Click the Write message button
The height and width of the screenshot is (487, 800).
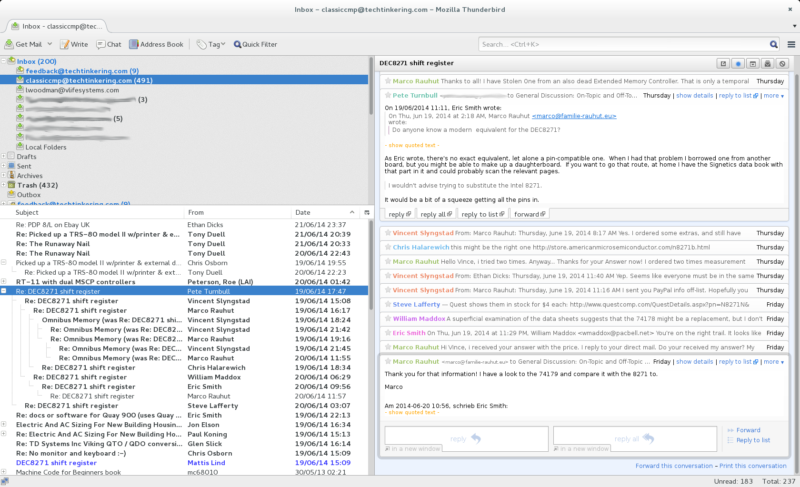[74, 44]
